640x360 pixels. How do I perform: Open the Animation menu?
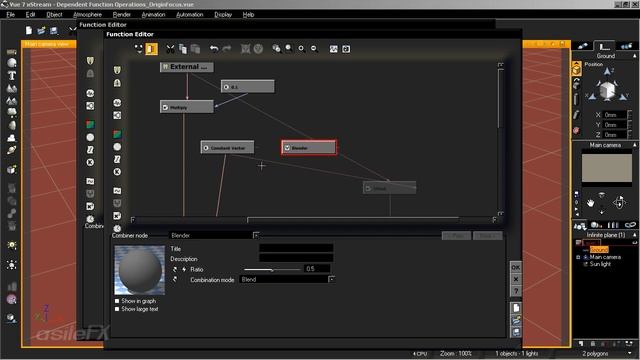click(153, 14)
